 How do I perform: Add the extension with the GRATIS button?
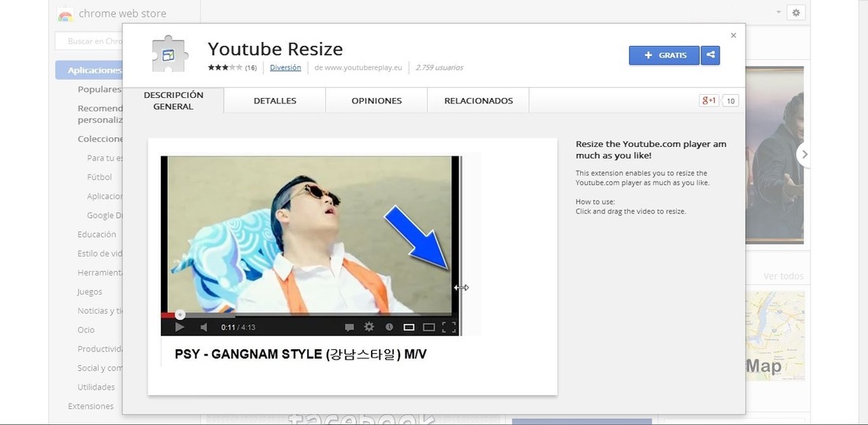(664, 55)
